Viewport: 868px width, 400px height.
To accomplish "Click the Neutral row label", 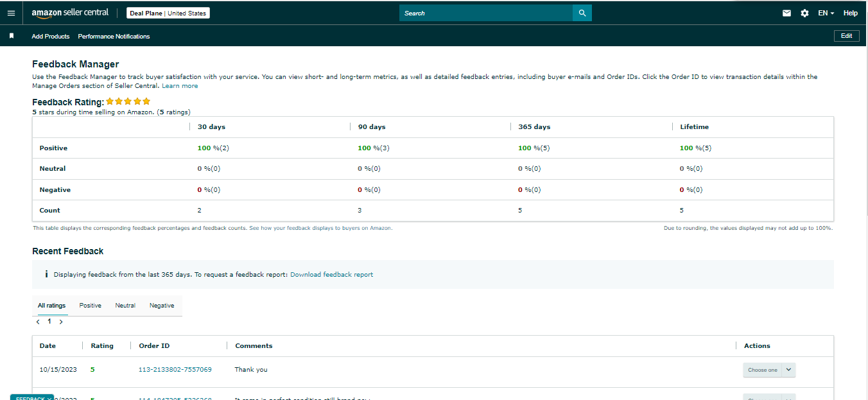I will pyautogui.click(x=53, y=169).
